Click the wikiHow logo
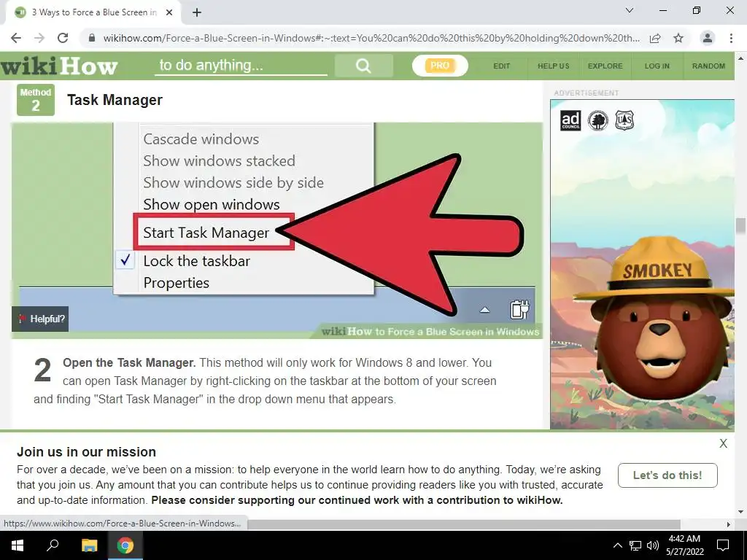This screenshot has height=560, width=747. [x=59, y=66]
